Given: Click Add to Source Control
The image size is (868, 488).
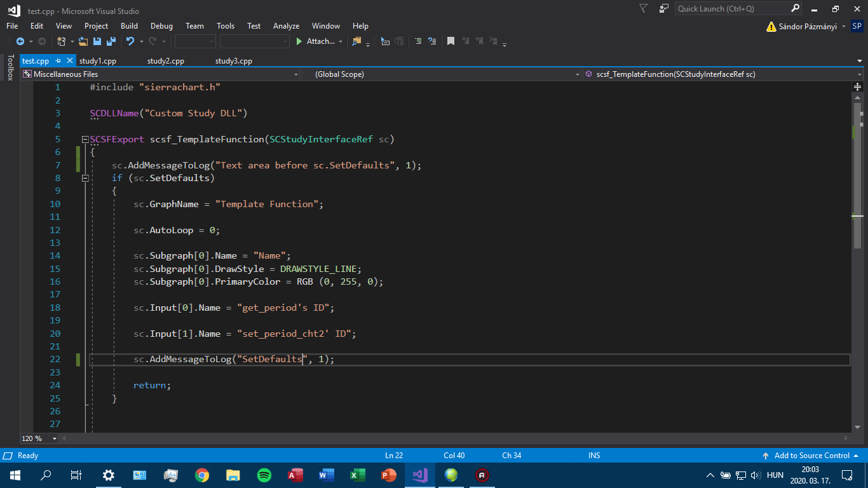Looking at the screenshot, I should coord(811,456).
